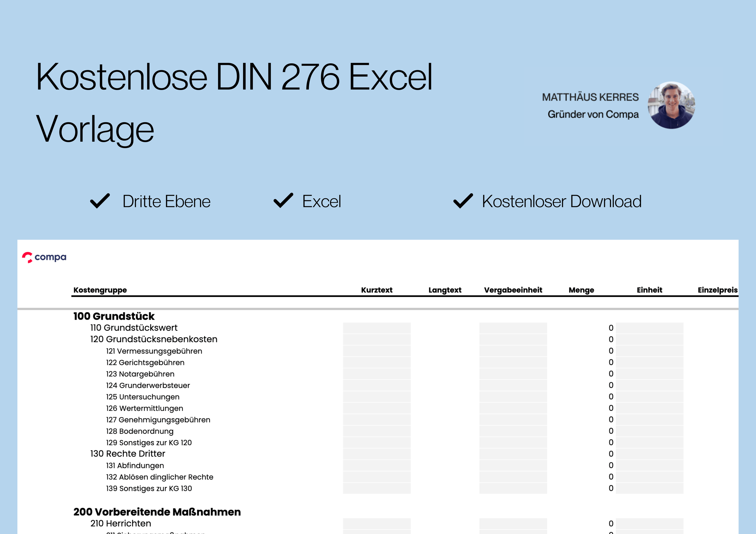The image size is (756, 534).
Task: Click the Langtext column header
Action: tap(445, 290)
